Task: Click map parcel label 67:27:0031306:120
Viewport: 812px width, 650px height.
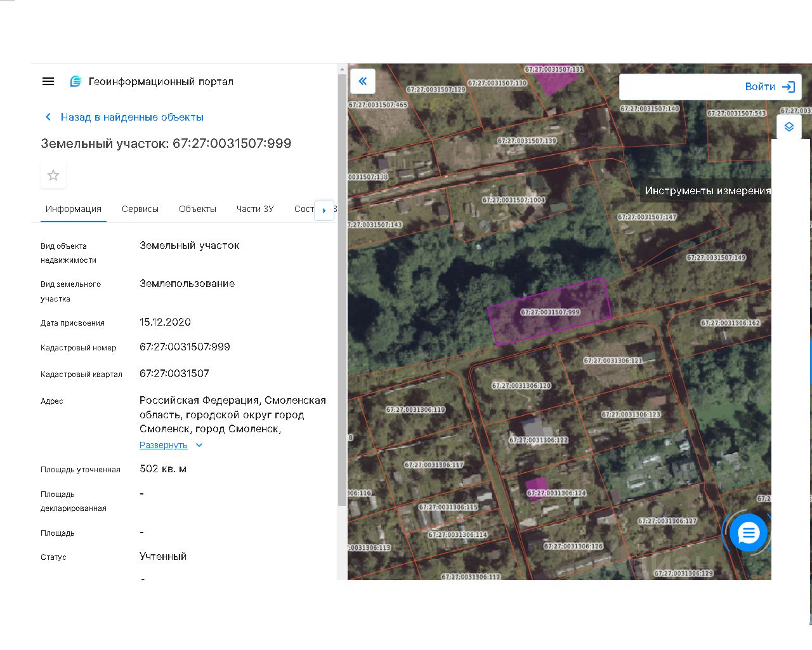Action: point(521,385)
